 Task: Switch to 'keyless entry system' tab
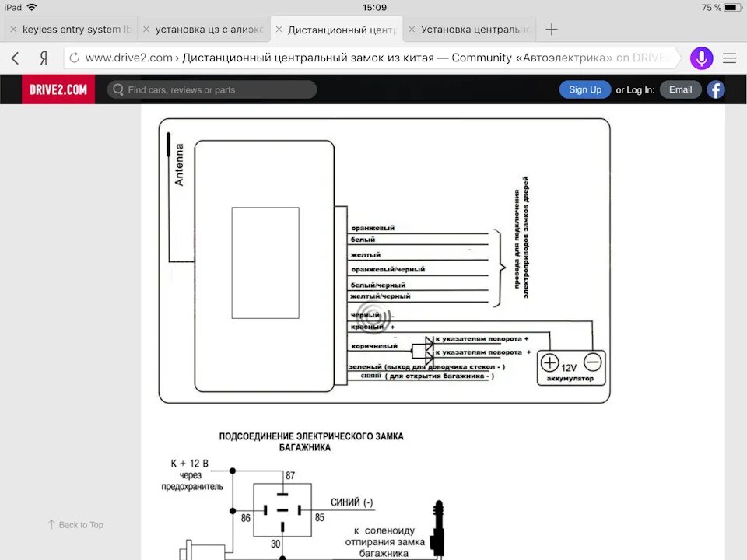point(71,29)
